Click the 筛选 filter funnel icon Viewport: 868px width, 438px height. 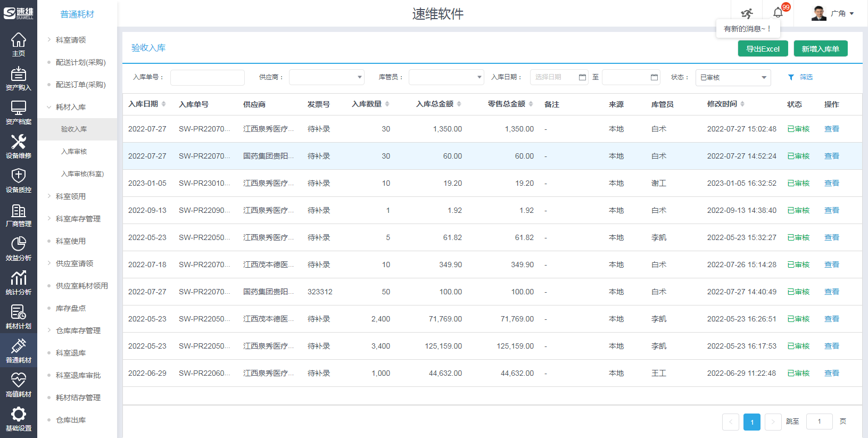791,77
